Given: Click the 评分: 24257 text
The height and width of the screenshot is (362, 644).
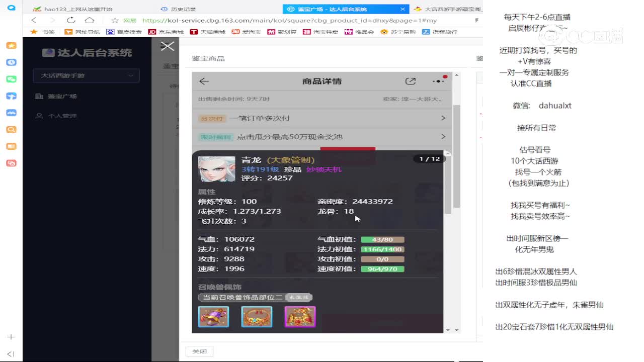Looking at the screenshot, I should pos(267,178).
